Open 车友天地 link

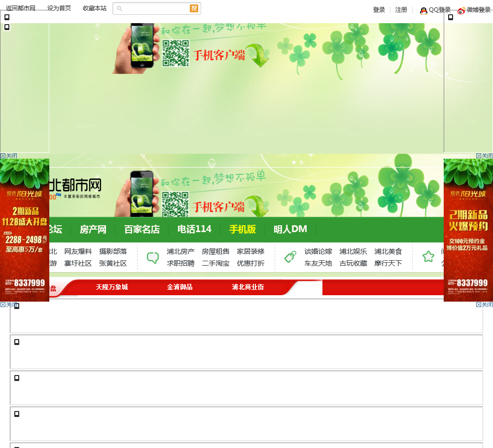pyautogui.click(x=318, y=263)
